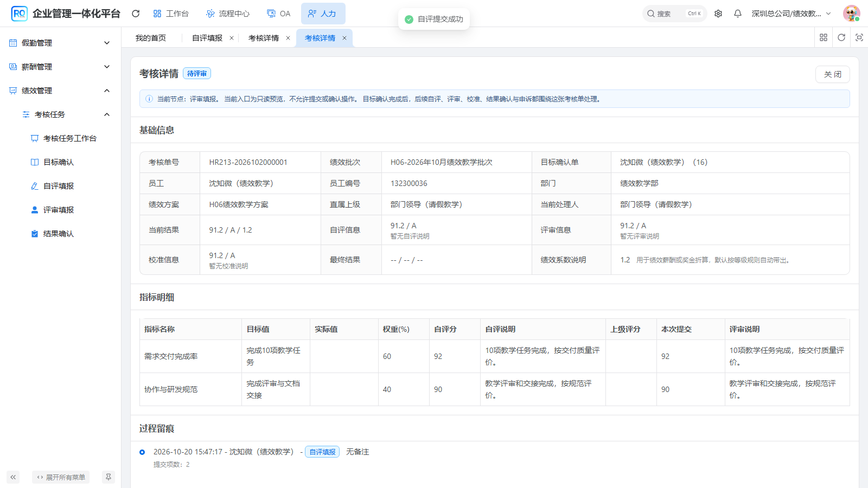Screen dimensions: 868x488
Task: Click the search input field
Action: click(674, 14)
